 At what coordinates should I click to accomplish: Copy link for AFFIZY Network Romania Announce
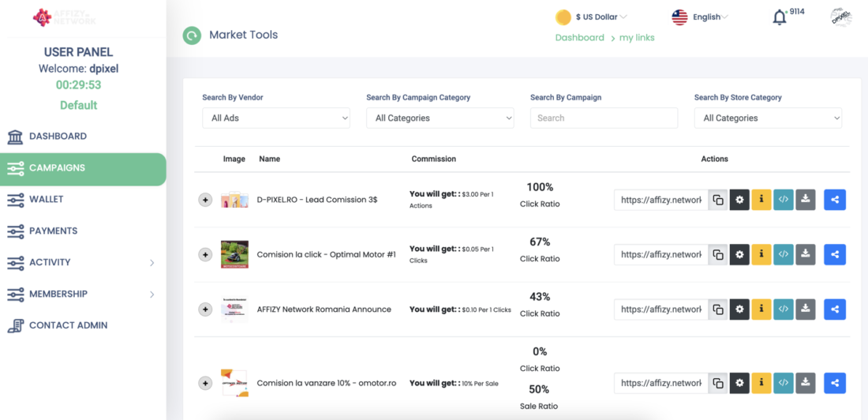tap(718, 309)
